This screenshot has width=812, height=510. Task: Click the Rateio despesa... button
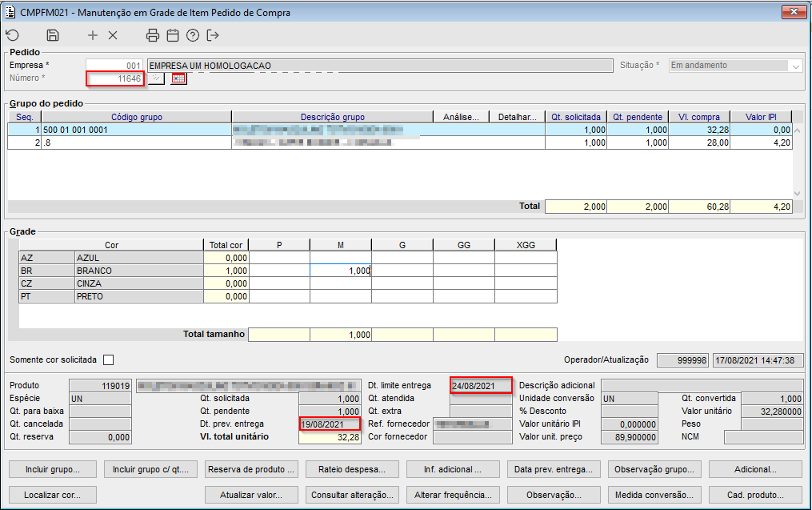pyautogui.click(x=352, y=469)
